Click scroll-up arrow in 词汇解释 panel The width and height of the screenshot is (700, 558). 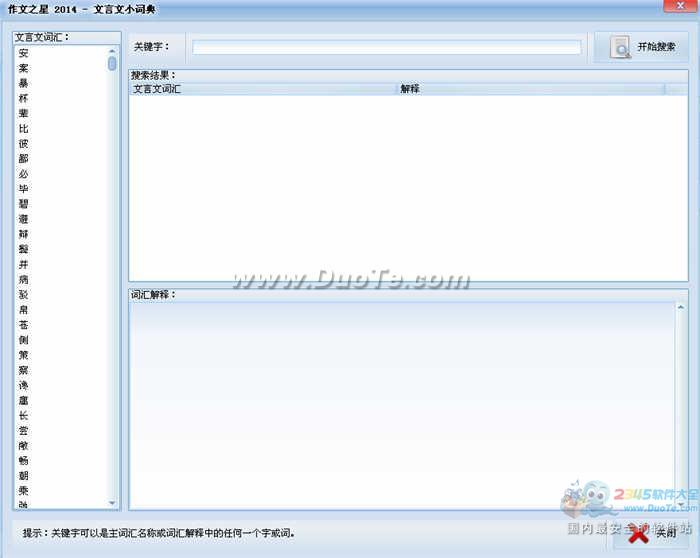681,308
